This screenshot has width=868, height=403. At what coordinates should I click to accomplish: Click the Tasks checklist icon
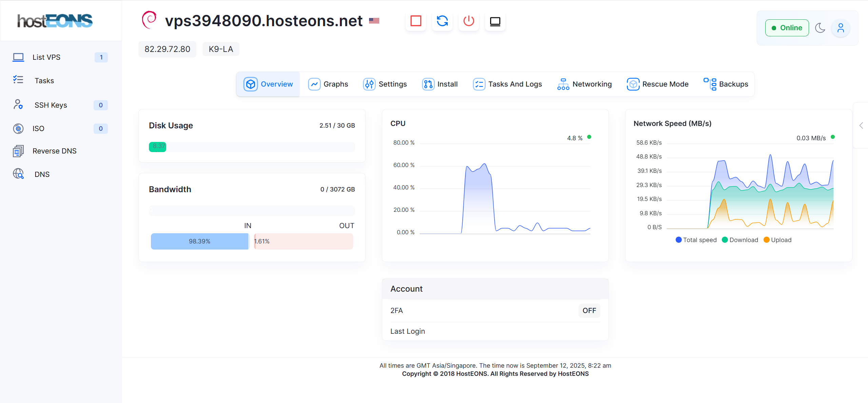click(x=18, y=80)
